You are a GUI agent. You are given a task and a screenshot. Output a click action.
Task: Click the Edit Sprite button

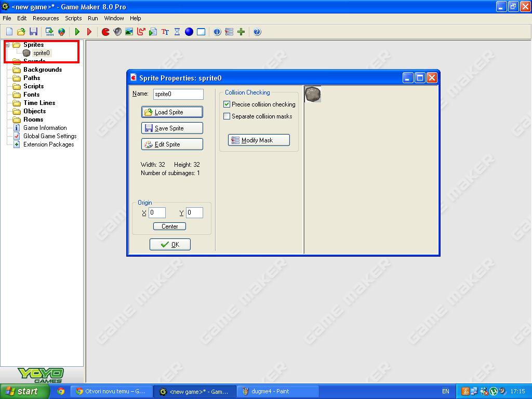point(172,144)
